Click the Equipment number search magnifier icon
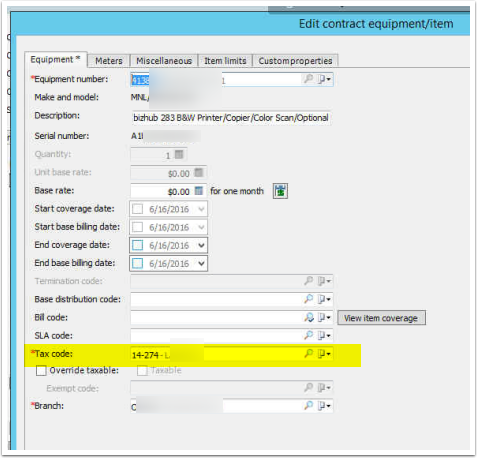 pyautogui.click(x=308, y=79)
